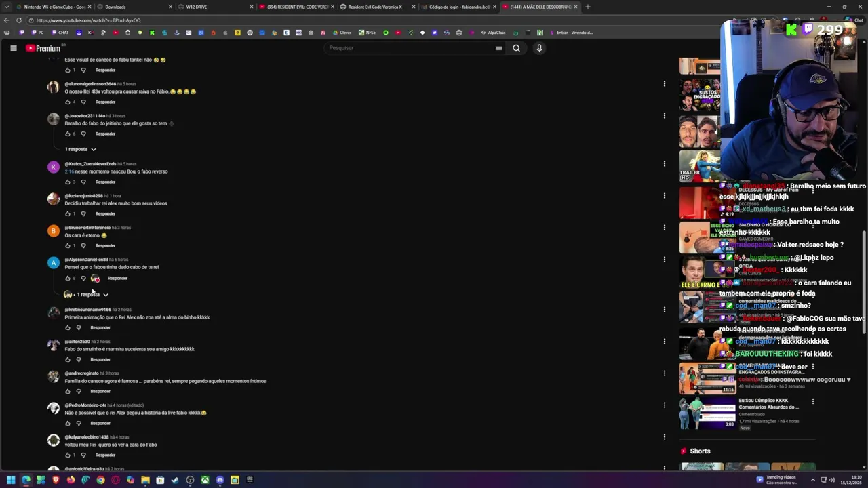
Task: Open options menu for kretinounoname9166 comment
Action: (x=665, y=309)
